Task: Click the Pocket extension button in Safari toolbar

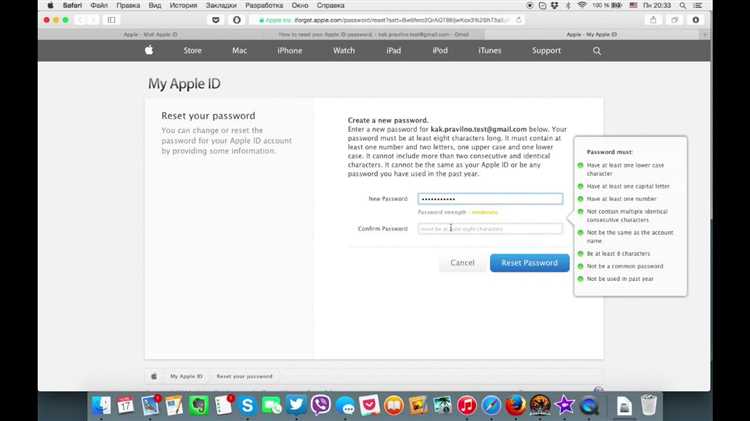Action: point(216,20)
